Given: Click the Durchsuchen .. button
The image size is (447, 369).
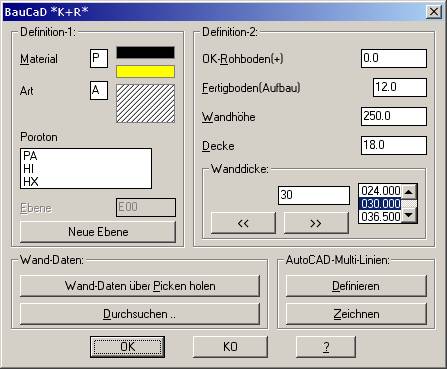Looking at the screenshot, I should click(140, 314).
